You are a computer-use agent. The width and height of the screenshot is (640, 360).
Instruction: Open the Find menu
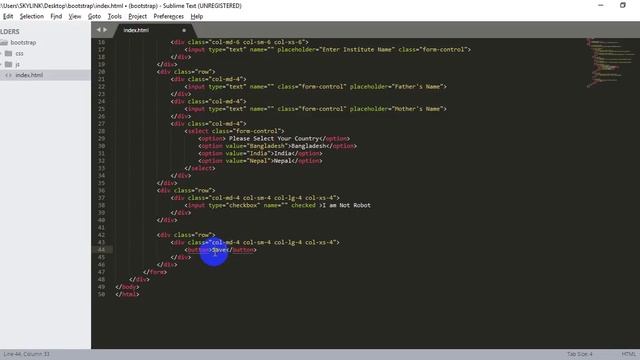pos(56,16)
